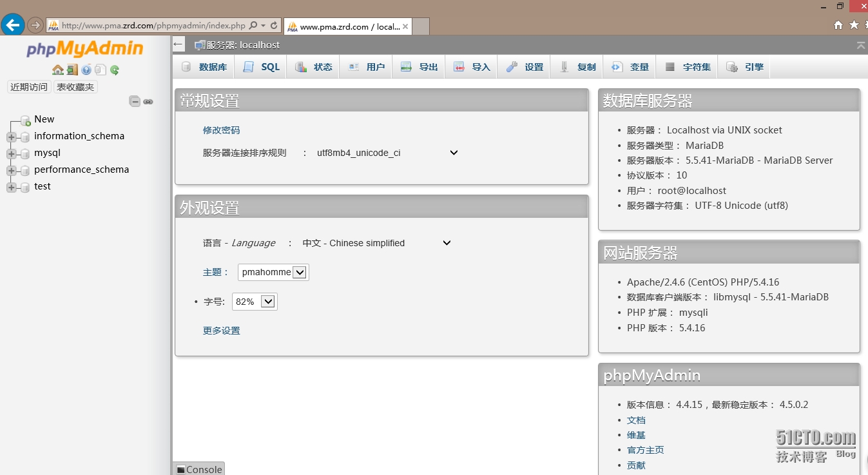
Task: Refresh the page from the address bar
Action: pos(274,26)
